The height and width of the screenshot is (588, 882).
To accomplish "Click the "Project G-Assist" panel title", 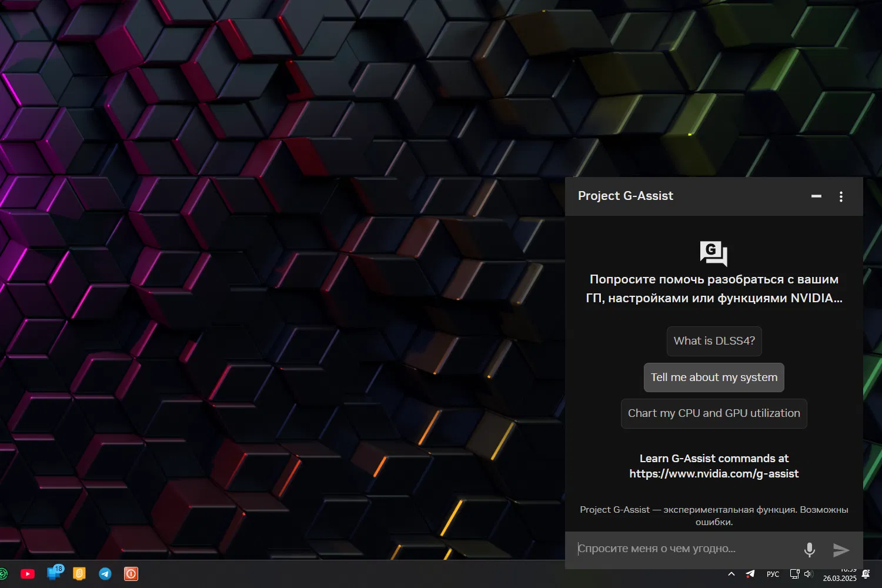I will click(x=626, y=196).
